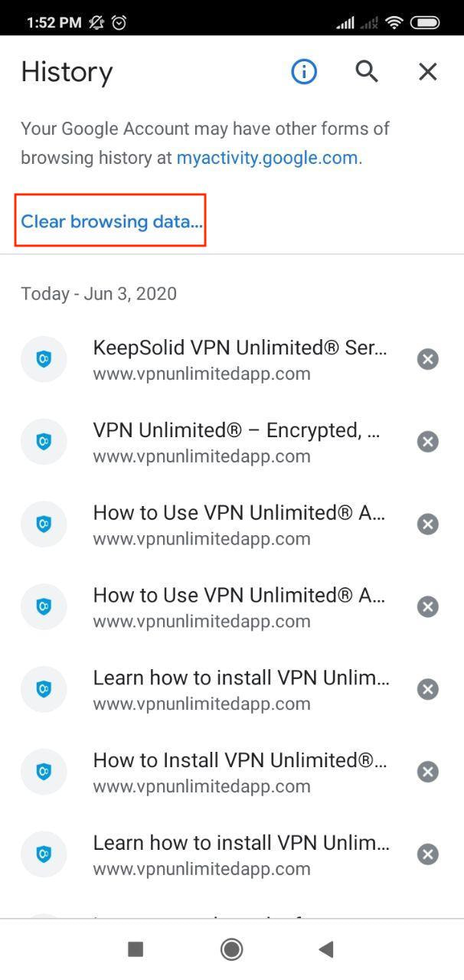Delete first How to Use VPN Unlimited® entry
This screenshot has width=464, height=980.
tap(427, 524)
